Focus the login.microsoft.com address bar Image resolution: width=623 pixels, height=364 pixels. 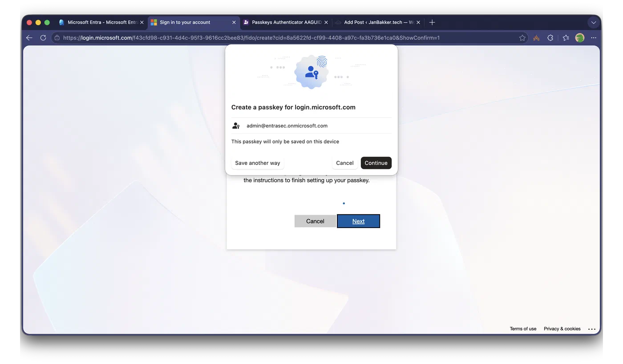tap(289, 38)
